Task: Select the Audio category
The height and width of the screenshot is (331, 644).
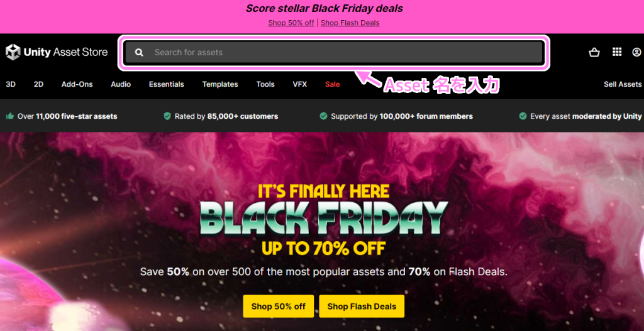Action: [121, 84]
